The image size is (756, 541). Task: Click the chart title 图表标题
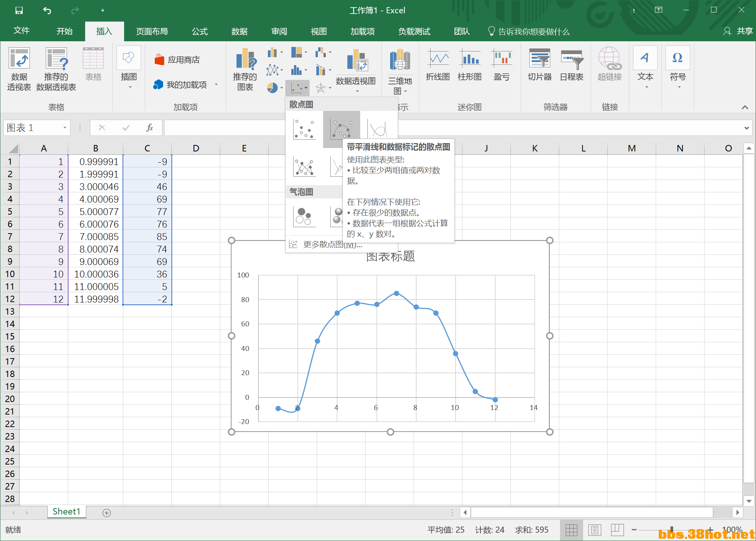(x=390, y=256)
